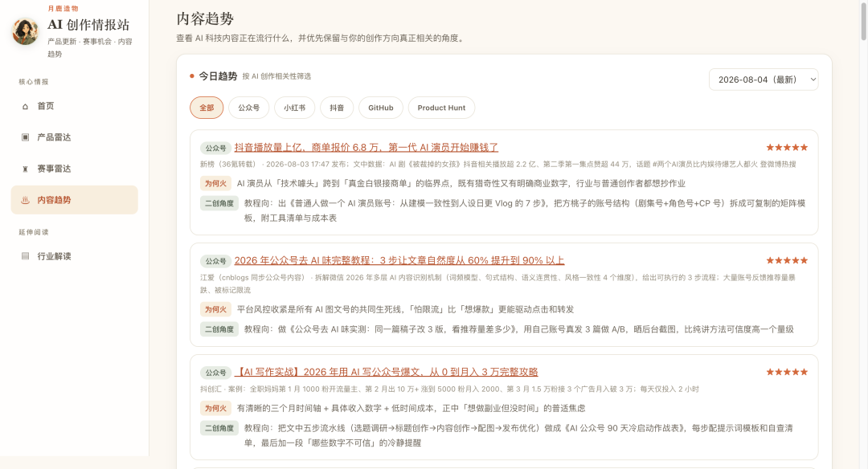
Task: Click the profile avatar image
Action: coord(26,31)
